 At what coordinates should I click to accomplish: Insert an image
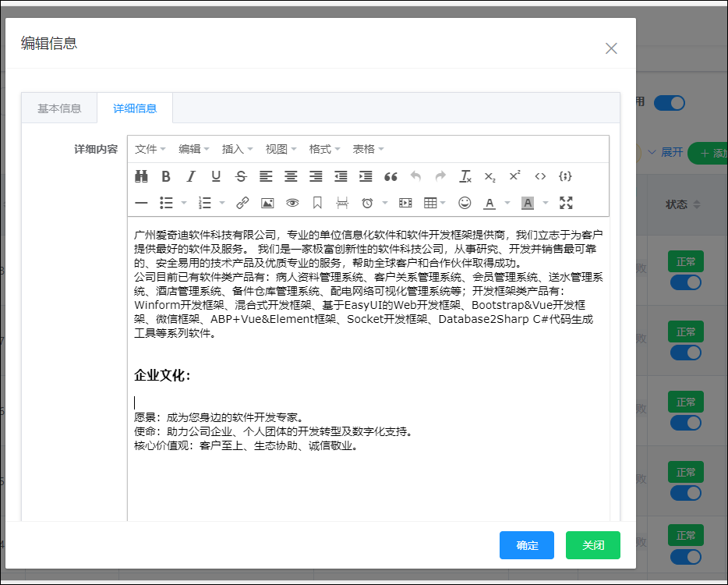[267, 203]
